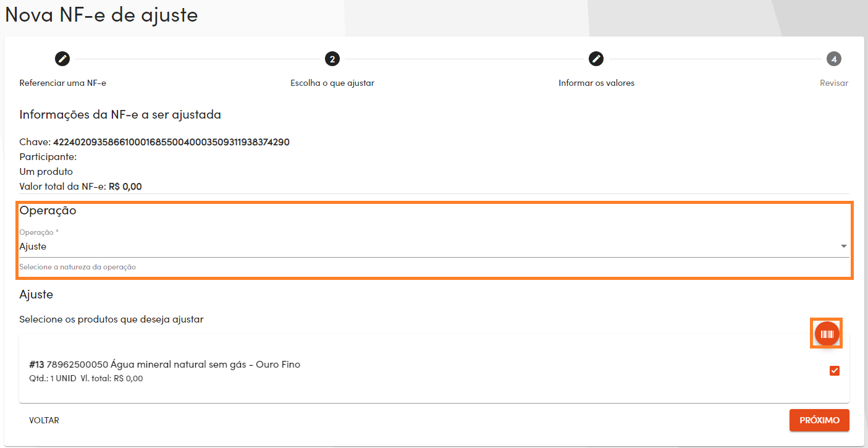Click the circled number 4 step indicator
The width and height of the screenshot is (868, 448).
833,59
